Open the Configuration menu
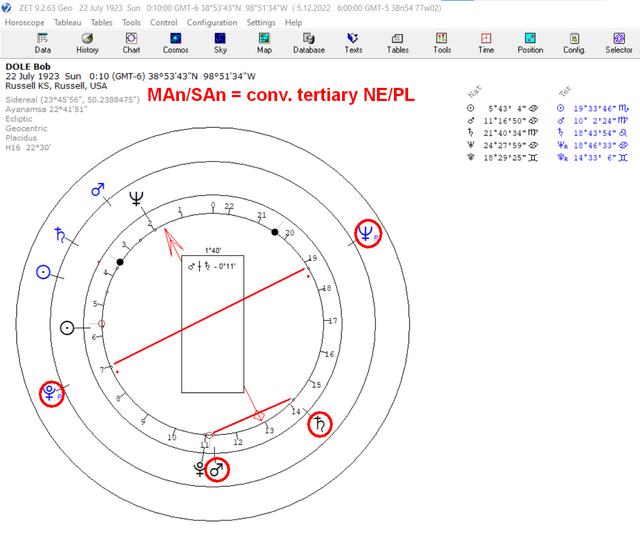This screenshot has height=547, width=640. tap(212, 22)
